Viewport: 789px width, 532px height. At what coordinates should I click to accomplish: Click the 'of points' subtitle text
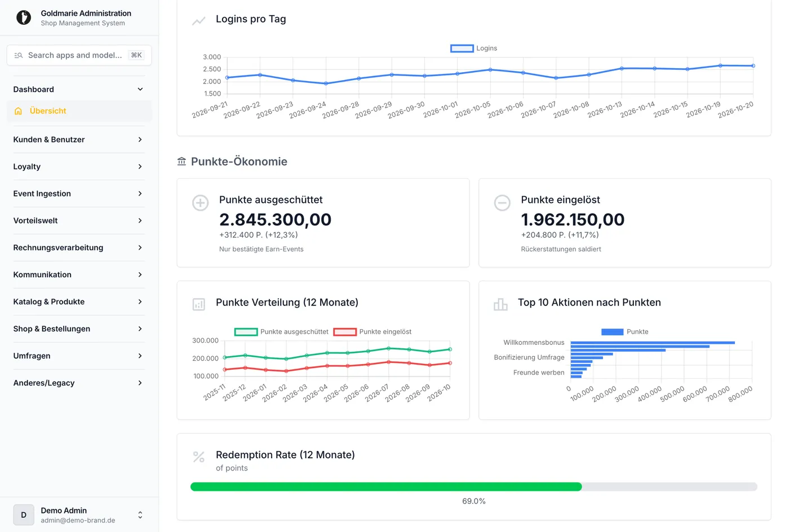tap(232, 468)
